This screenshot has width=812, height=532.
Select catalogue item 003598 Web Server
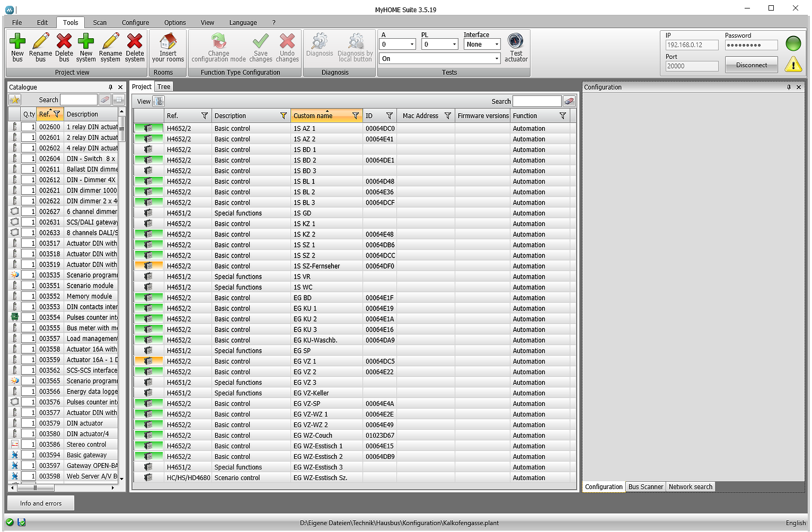click(x=63, y=476)
